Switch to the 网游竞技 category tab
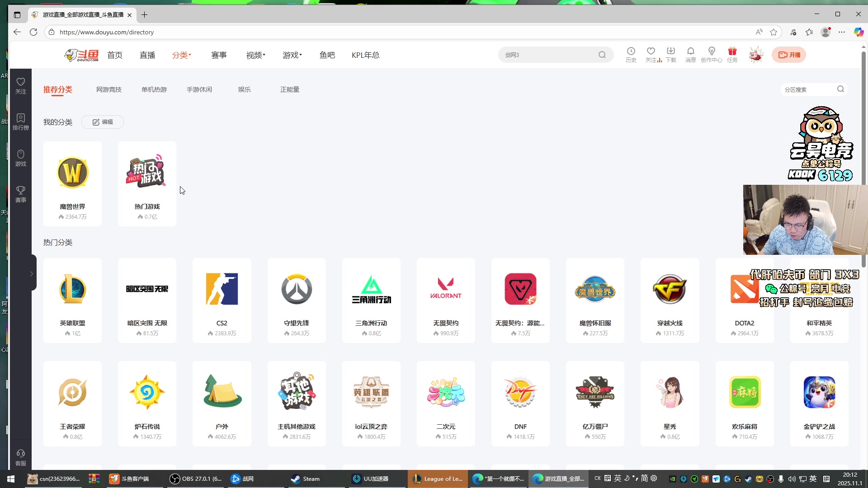 pyautogui.click(x=109, y=89)
